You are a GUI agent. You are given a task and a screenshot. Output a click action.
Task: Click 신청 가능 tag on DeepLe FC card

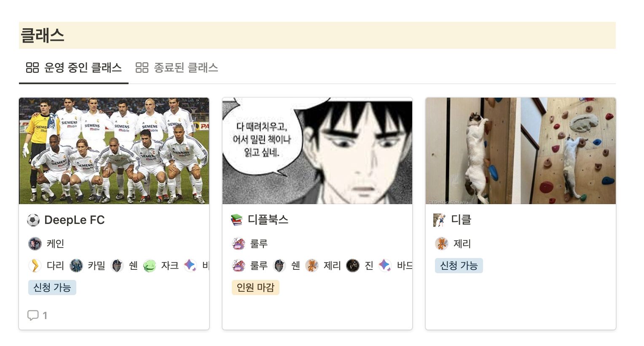[52, 287]
